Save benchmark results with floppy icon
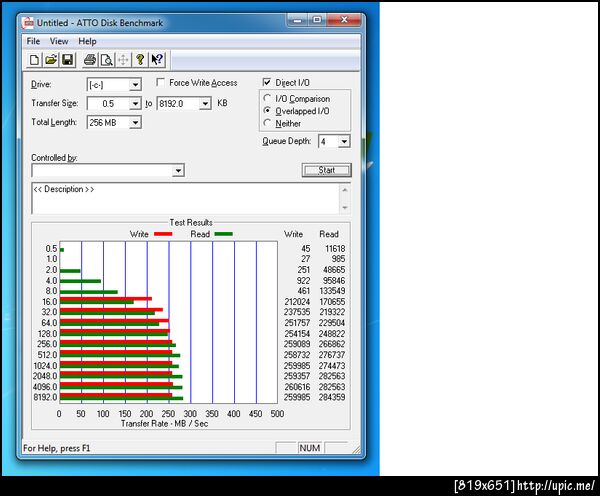The height and width of the screenshot is (496, 600). pyautogui.click(x=68, y=60)
